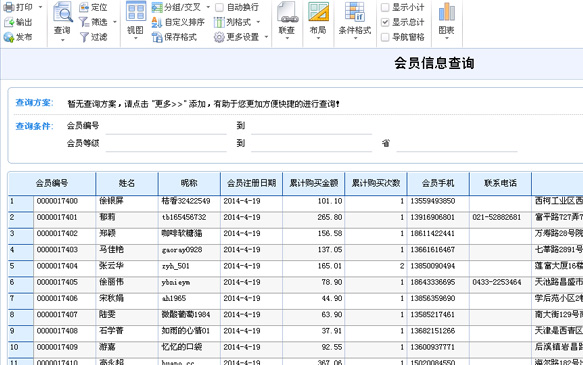Click the 累计购买次数 column header
The width and height of the screenshot is (583, 365).
point(376,183)
